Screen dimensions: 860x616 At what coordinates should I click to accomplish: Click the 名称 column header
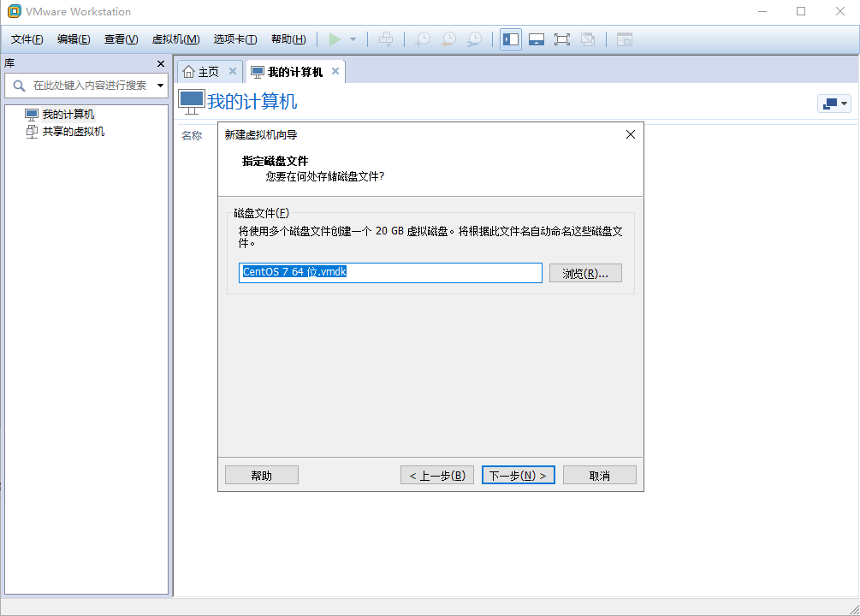coord(192,135)
